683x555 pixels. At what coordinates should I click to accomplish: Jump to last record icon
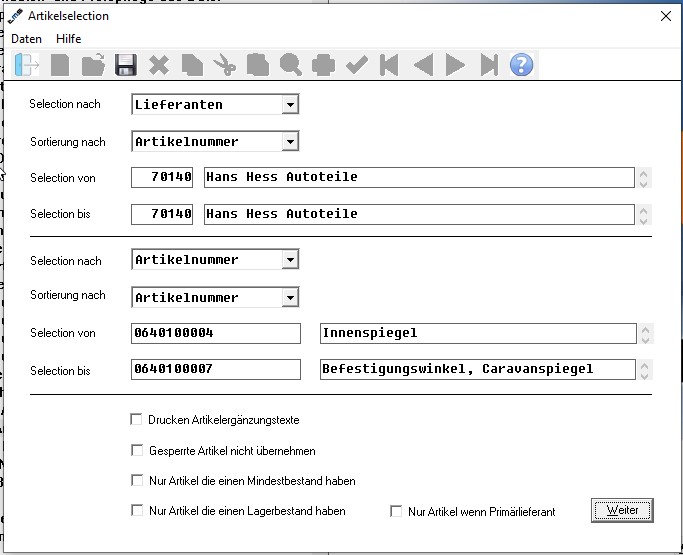coord(489,65)
